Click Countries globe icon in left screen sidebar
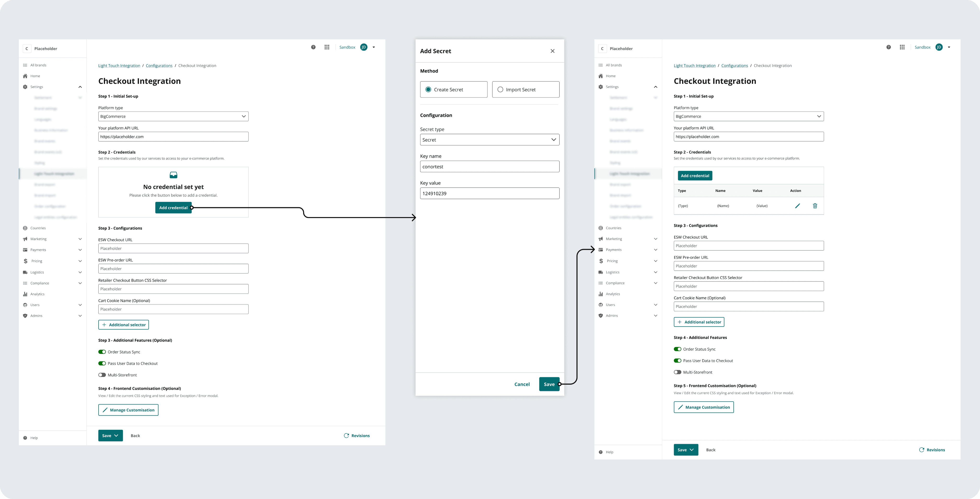Image resolution: width=980 pixels, height=499 pixels. (x=25, y=228)
